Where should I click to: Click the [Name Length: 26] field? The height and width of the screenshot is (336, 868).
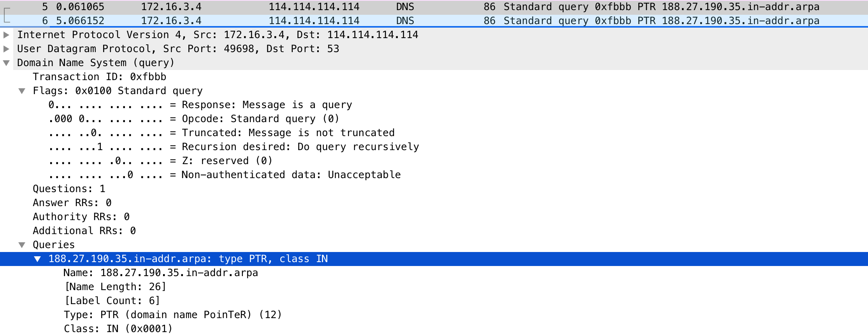coord(115,287)
